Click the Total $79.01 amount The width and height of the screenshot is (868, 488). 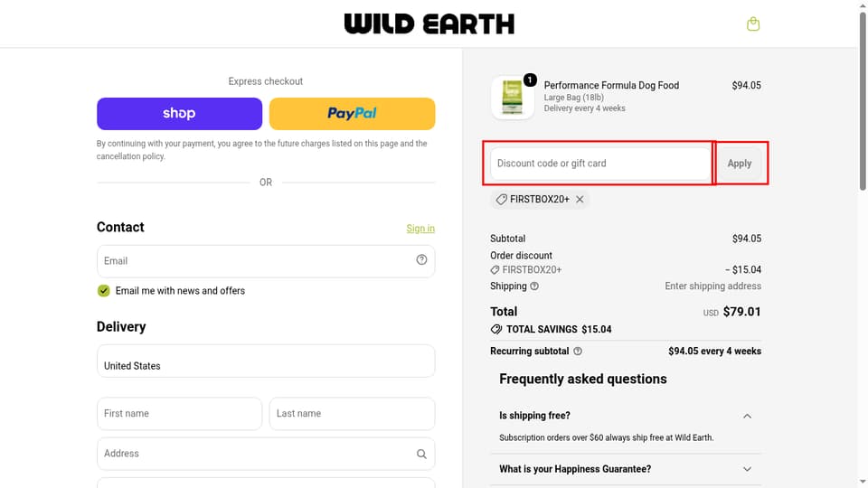(x=741, y=312)
